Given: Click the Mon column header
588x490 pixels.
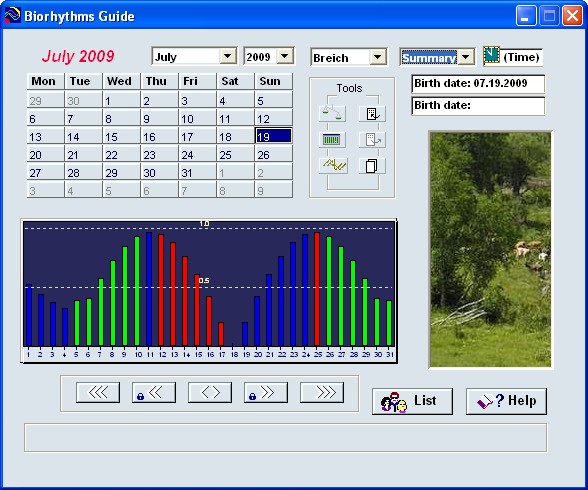Looking at the screenshot, I should (x=45, y=81).
